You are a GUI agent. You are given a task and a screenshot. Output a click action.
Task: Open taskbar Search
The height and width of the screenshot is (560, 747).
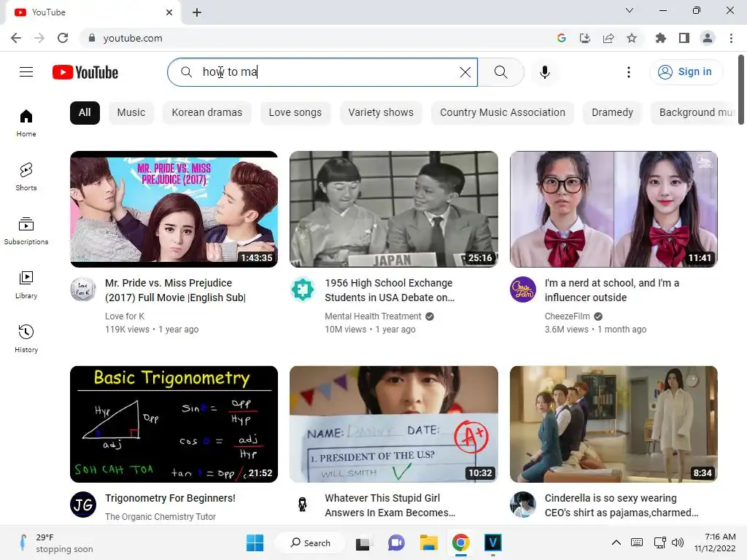coord(310,542)
